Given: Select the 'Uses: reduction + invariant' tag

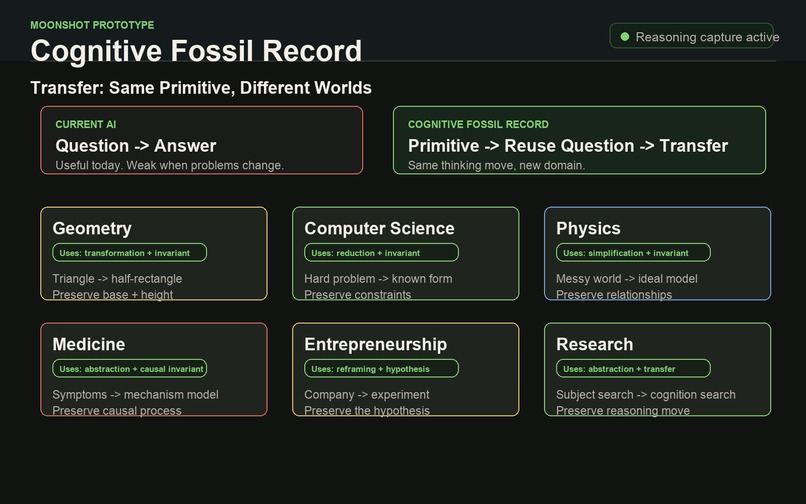Looking at the screenshot, I should tap(381, 253).
